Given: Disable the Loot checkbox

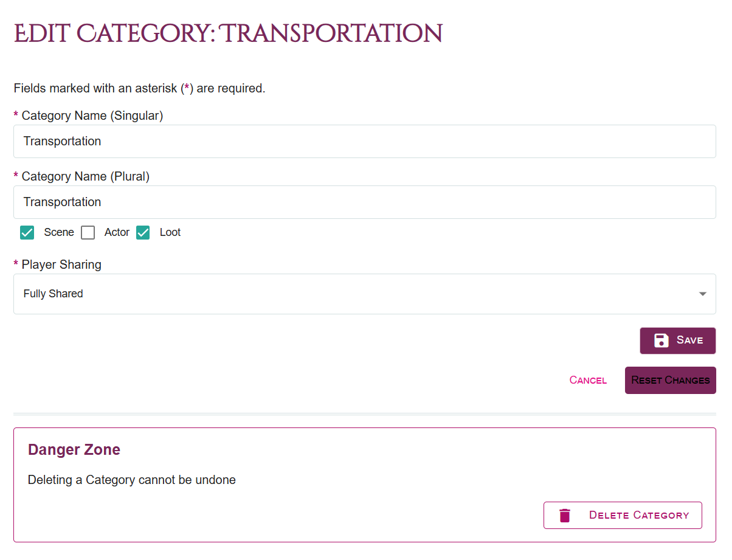Looking at the screenshot, I should [142, 232].
